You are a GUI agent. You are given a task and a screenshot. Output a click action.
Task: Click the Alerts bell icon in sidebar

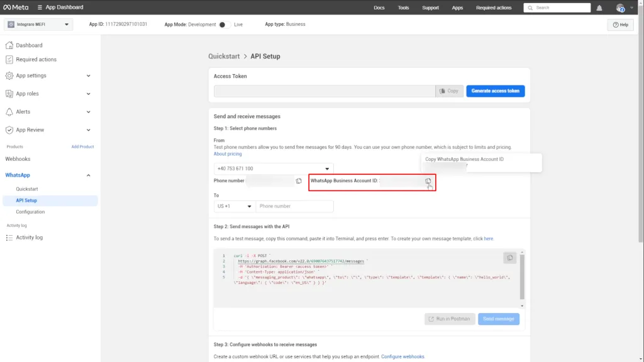tap(9, 112)
